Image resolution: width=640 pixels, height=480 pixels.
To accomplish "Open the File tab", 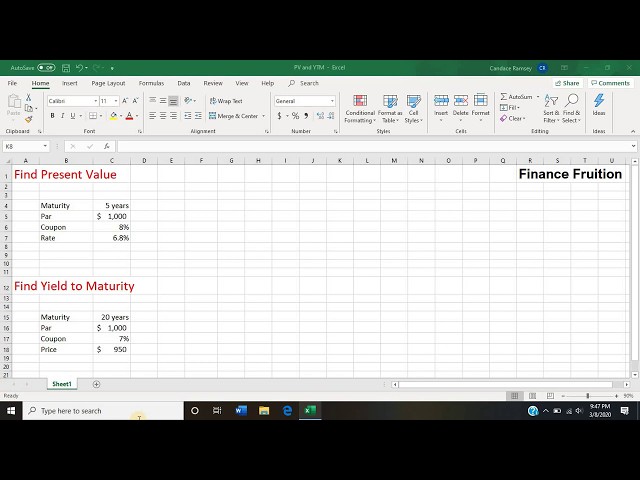I will pos(12,83).
